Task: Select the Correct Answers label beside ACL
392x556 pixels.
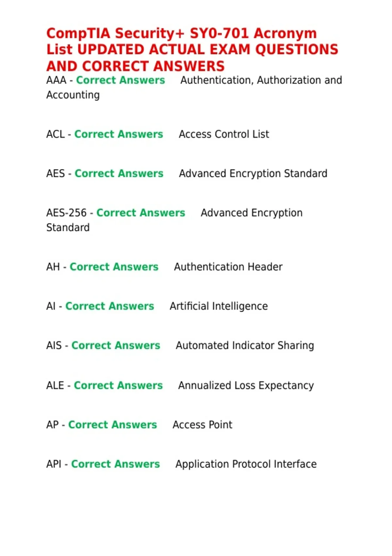Action: (119, 134)
